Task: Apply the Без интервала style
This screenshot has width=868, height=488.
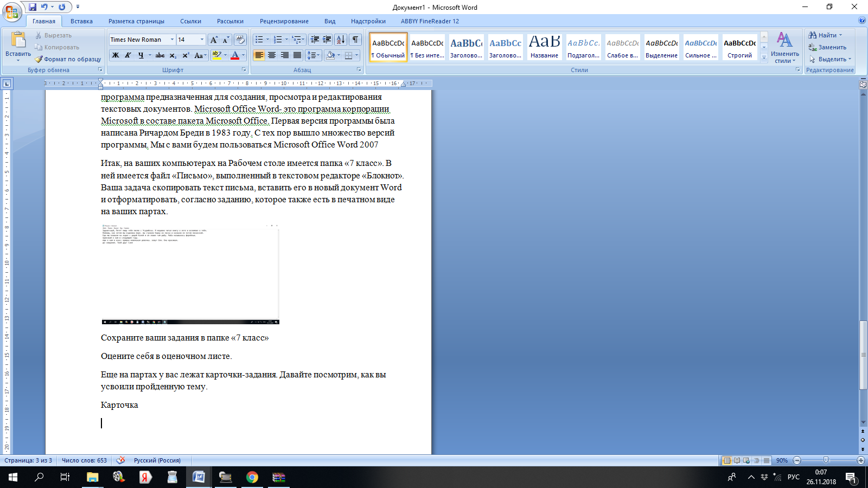Action: click(x=427, y=48)
